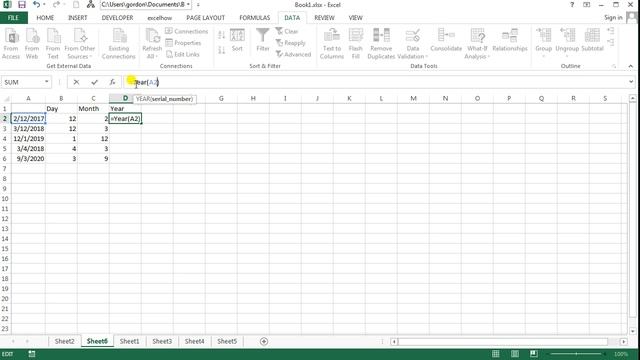Viewport: 640px width, 360px height.
Task: Select cell A4 containing 12/1/2019
Action: click(x=28, y=138)
